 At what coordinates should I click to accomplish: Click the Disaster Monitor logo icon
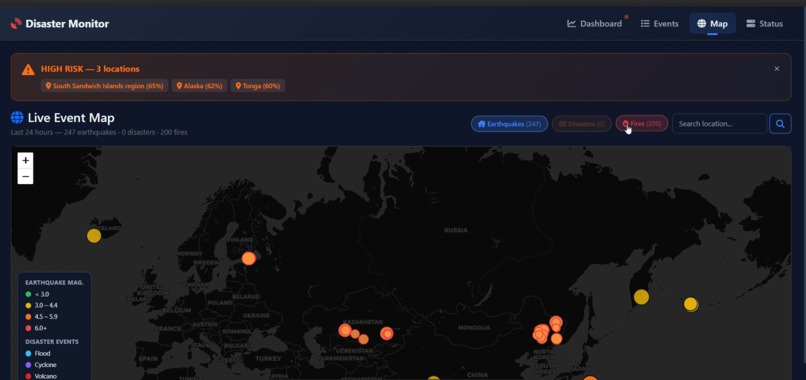[16, 24]
